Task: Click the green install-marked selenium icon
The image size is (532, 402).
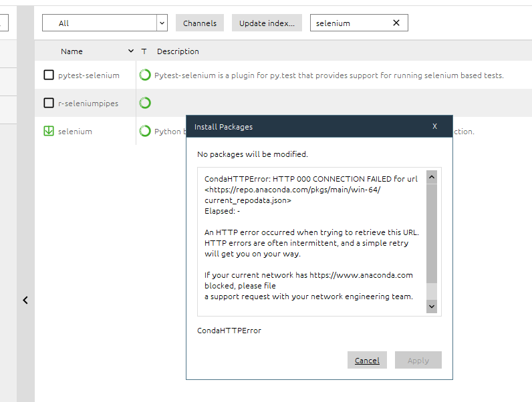Action: [x=49, y=131]
